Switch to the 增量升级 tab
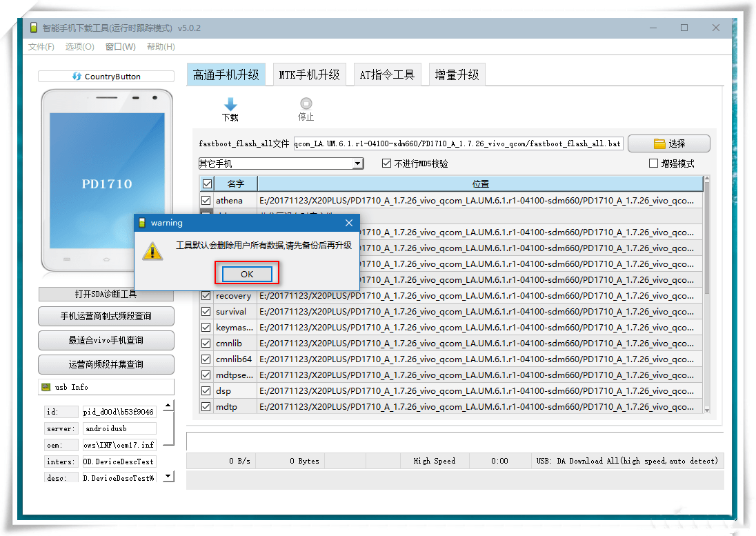The width and height of the screenshot is (756, 536). pyautogui.click(x=457, y=75)
